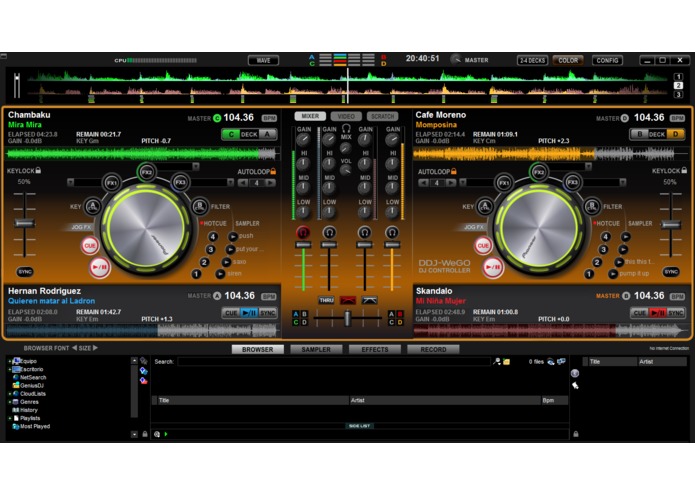Open the CONFIG settings button
Image resolution: width=695 pixels, height=494 pixels.
[x=607, y=60]
